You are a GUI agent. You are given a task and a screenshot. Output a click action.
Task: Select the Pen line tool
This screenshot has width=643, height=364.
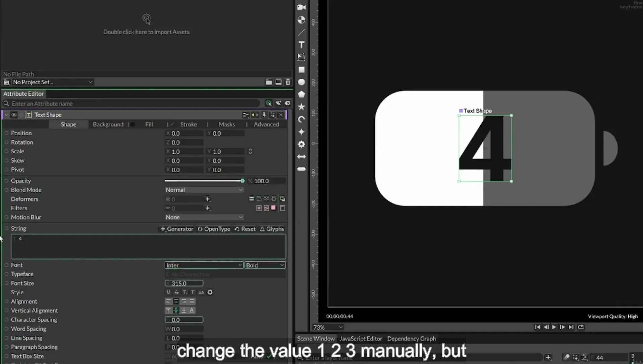coord(301,32)
